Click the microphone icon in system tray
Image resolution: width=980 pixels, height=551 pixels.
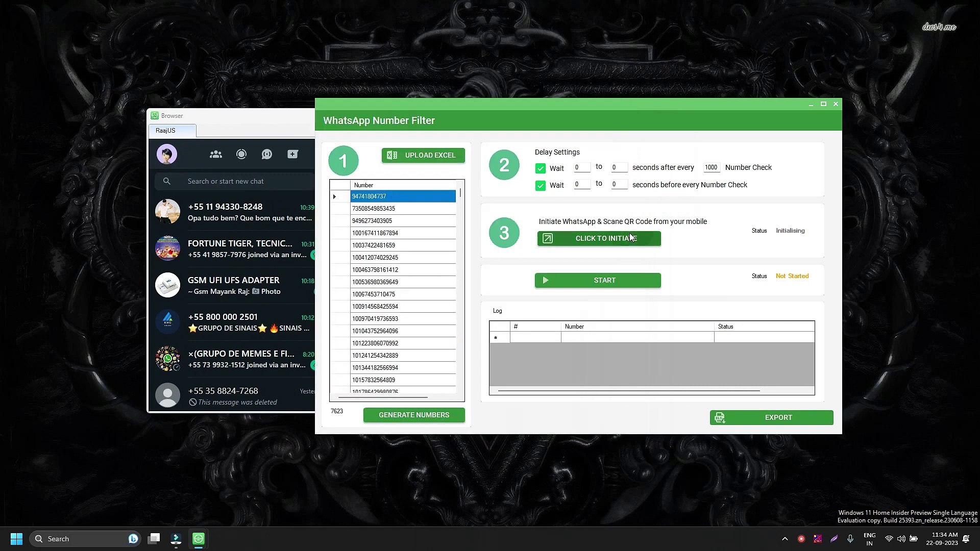(x=850, y=539)
